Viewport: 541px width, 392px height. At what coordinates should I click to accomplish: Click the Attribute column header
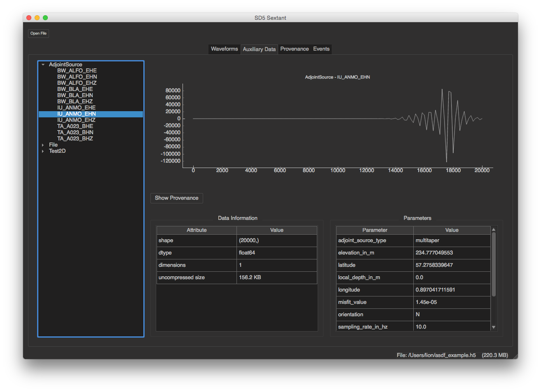point(197,230)
